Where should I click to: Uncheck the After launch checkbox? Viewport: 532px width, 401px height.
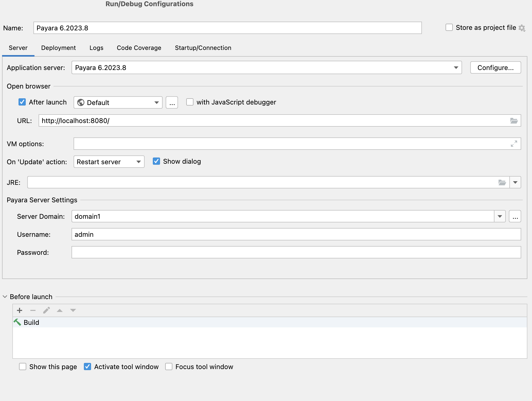[x=22, y=102]
